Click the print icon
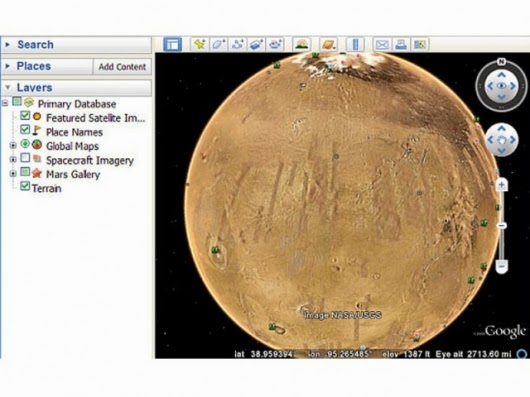 401,44
